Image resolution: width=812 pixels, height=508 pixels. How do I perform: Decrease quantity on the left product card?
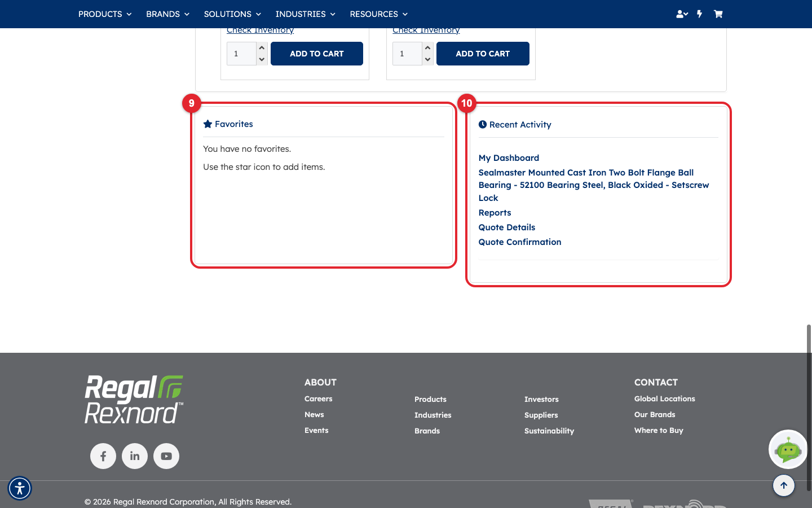click(x=262, y=59)
